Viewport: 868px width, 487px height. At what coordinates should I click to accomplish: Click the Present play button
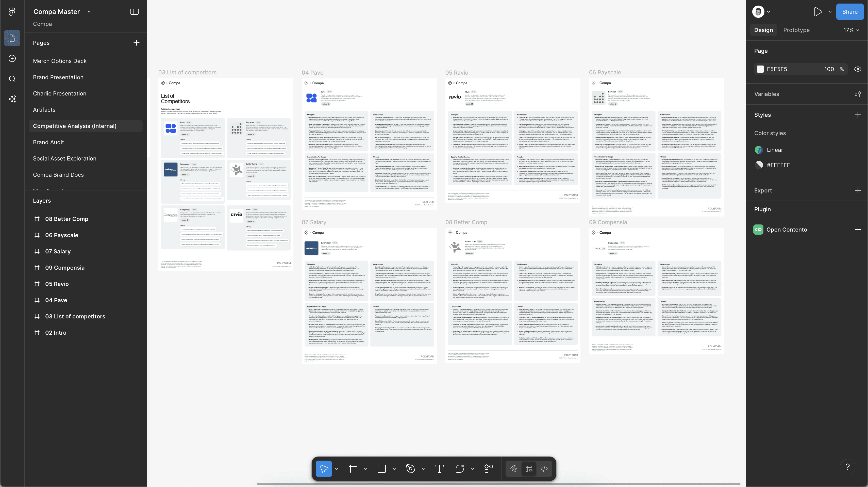[818, 12]
